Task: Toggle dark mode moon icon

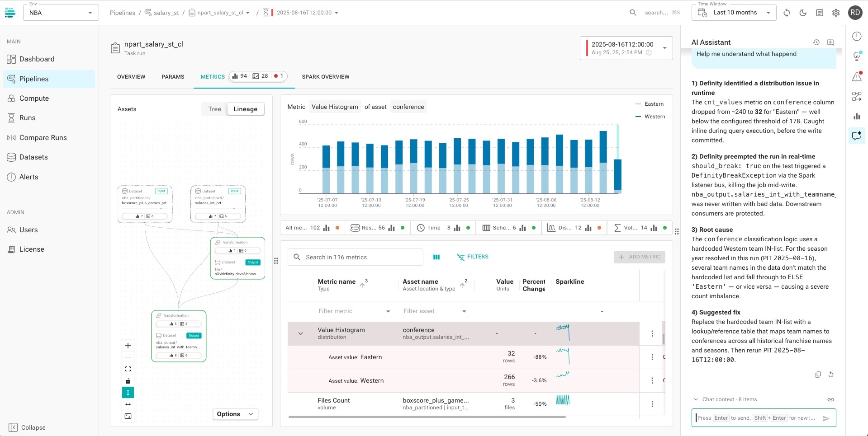Action: click(x=803, y=13)
